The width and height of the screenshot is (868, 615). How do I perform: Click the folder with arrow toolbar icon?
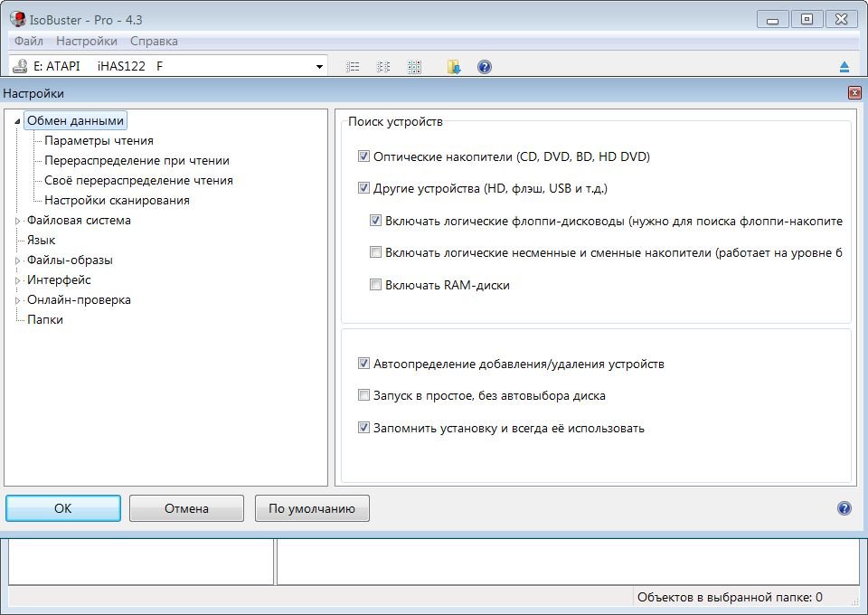454,67
